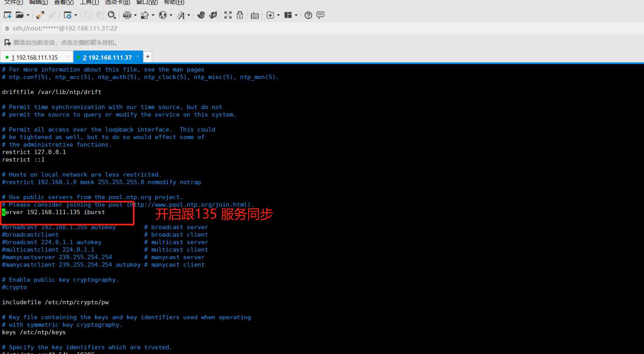The width and height of the screenshot is (644, 354).
Task: Expand the properties dropdown arrow
Action: pos(75,15)
